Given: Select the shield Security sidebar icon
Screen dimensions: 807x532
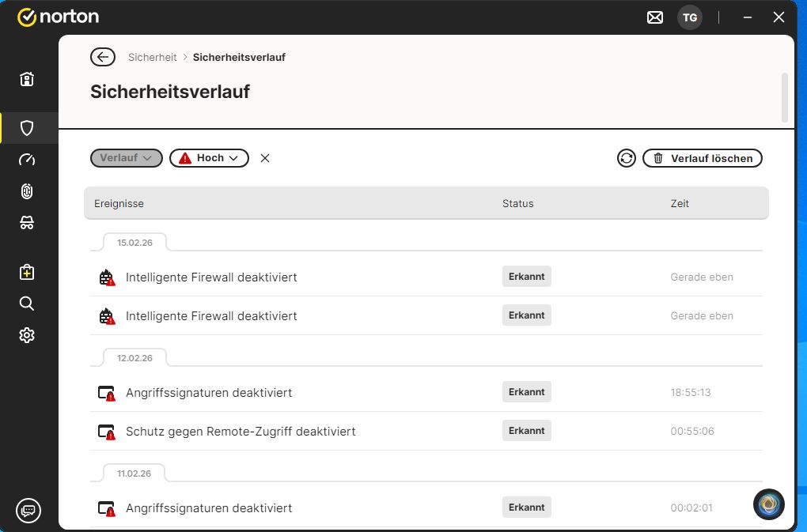Looking at the screenshot, I should pos(27,128).
